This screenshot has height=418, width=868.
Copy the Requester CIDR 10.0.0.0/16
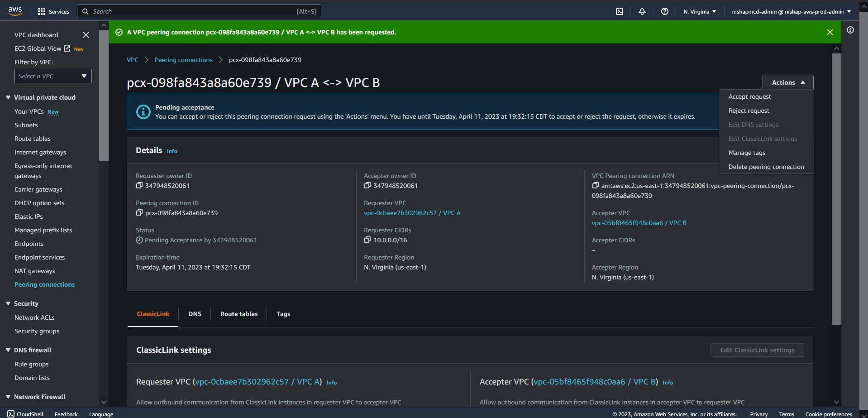(x=367, y=240)
